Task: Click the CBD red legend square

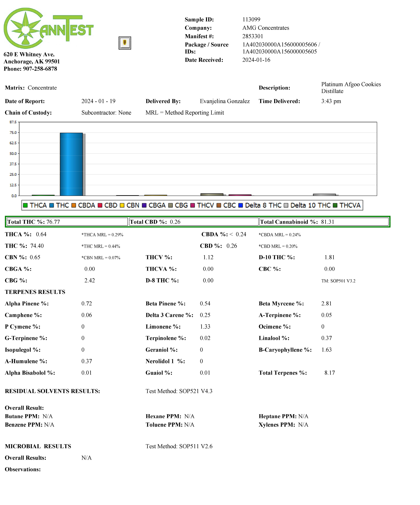Action: [x=100, y=205]
